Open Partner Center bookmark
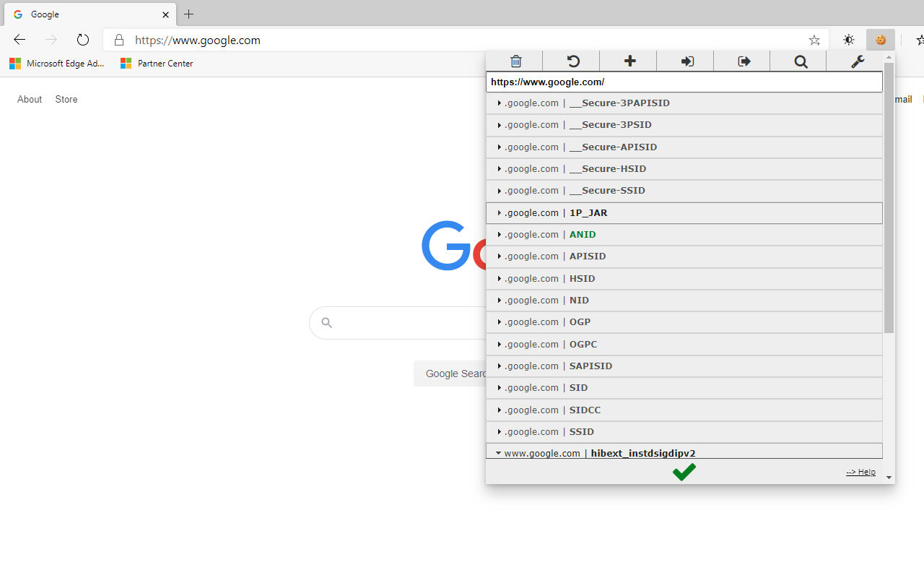Viewport: 924px width, 578px height. click(x=157, y=64)
